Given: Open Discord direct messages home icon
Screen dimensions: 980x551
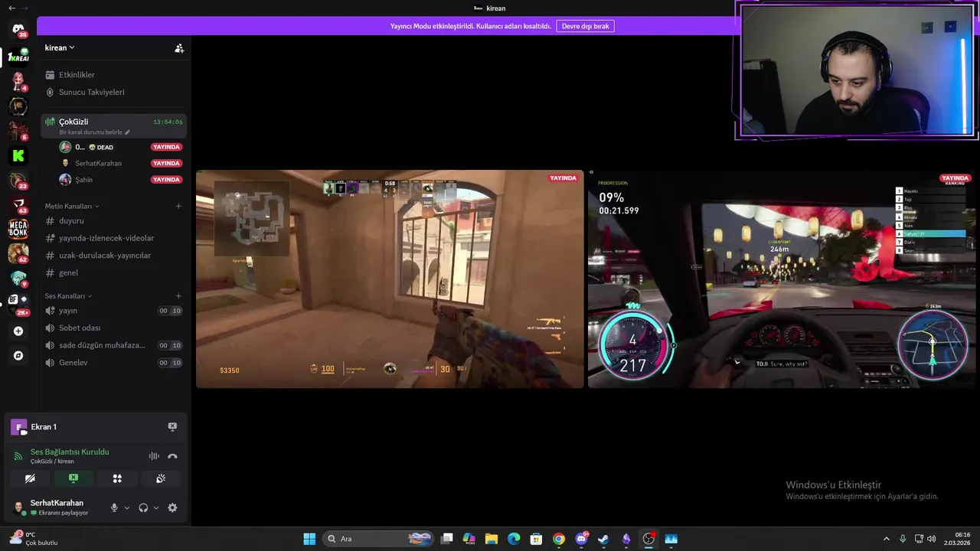Looking at the screenshot, I should coord(18,30).
